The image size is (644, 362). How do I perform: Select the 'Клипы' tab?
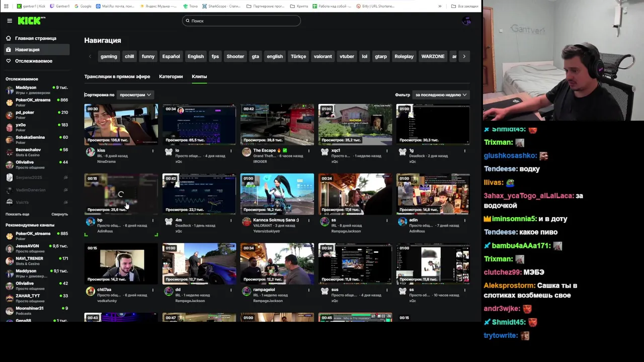(x=199, y=76)
